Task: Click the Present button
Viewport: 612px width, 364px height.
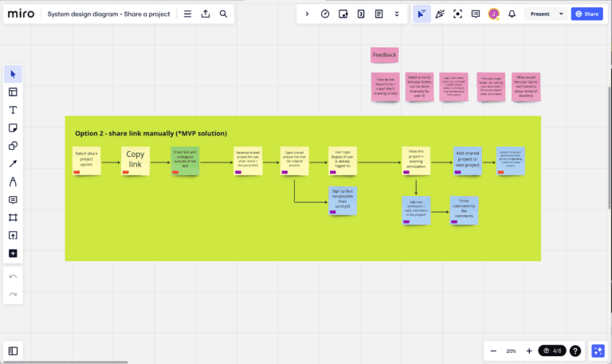Action: coord(539,14)
